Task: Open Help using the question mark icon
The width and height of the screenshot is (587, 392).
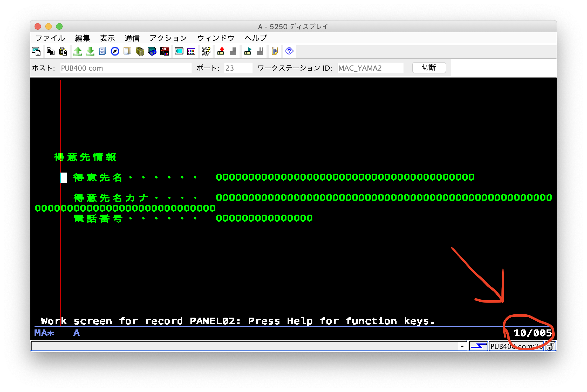Action: point(288,51)
